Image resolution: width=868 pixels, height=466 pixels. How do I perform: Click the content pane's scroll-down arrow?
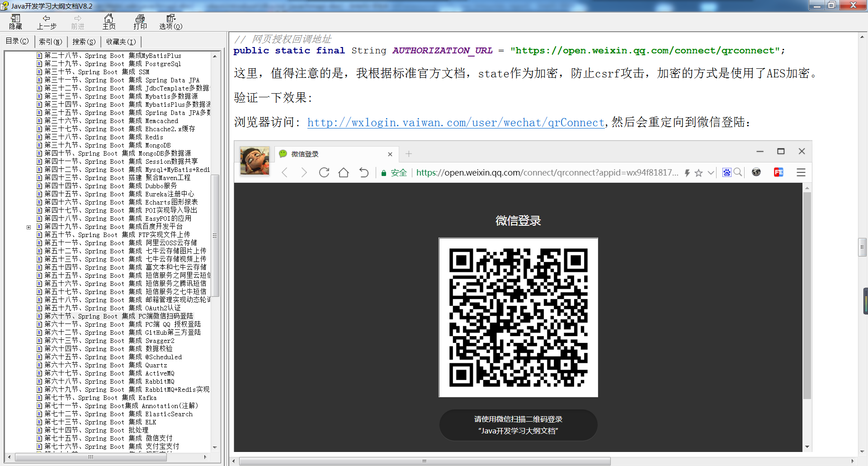click(x=862, y=451)
